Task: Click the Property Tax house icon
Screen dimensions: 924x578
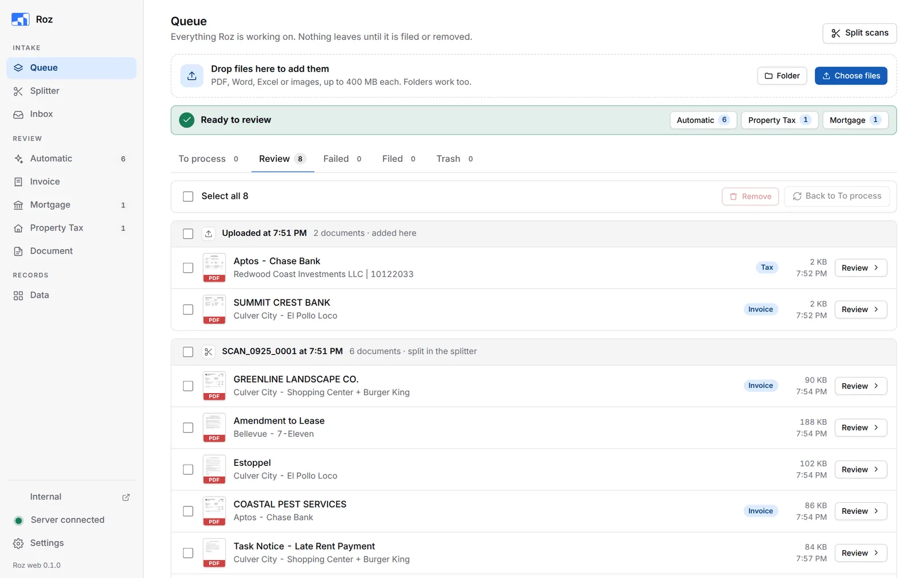Action: point(18,228)
